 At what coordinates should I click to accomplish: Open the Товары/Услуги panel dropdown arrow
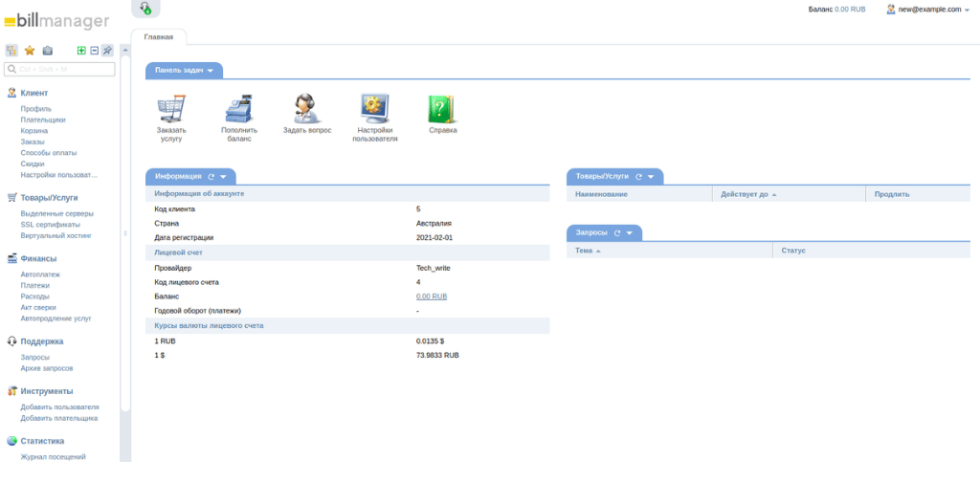(x=651, y=177)
